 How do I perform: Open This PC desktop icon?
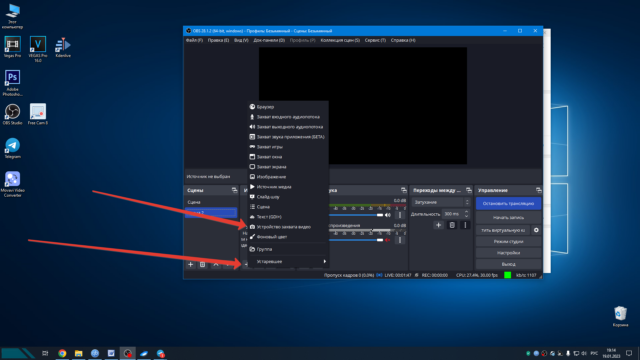[x=12, y=16]
